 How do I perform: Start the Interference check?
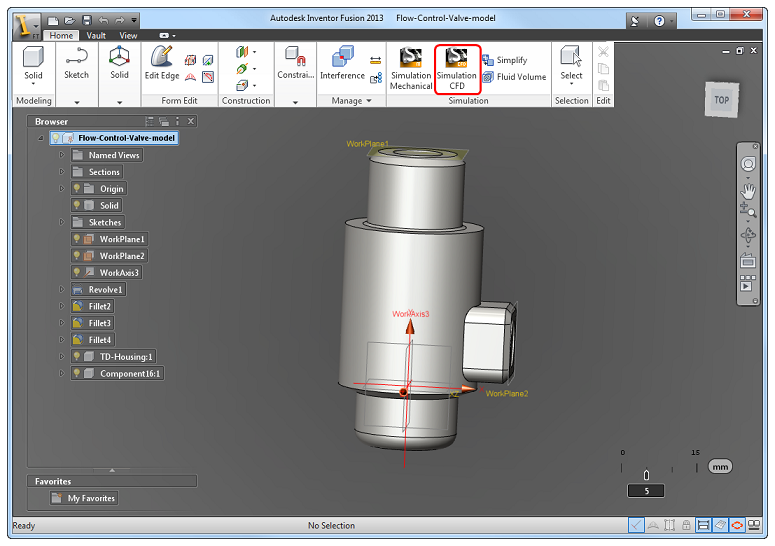(x=343, y=63)
